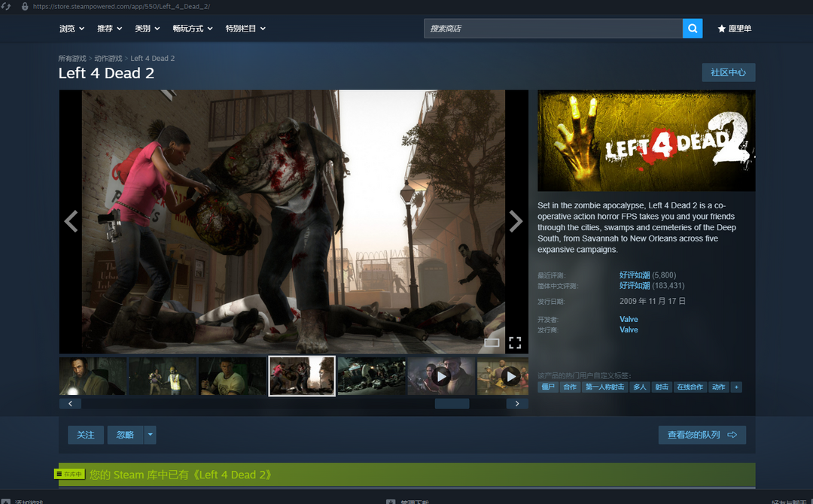Click the 社区中心 button
The width and height of the screenshot is (813, 504).
(729, 72)
